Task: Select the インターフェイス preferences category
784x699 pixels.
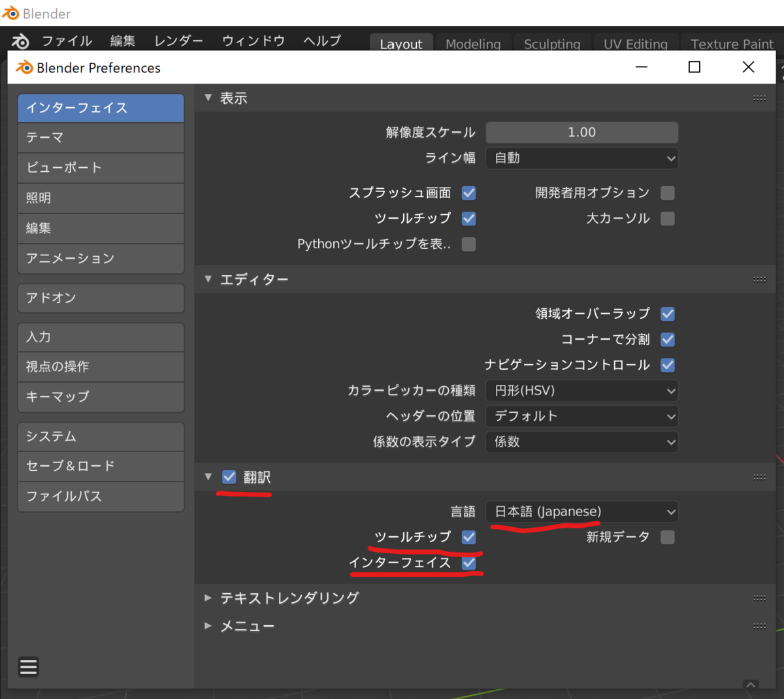Action: (x=101, y=108)
